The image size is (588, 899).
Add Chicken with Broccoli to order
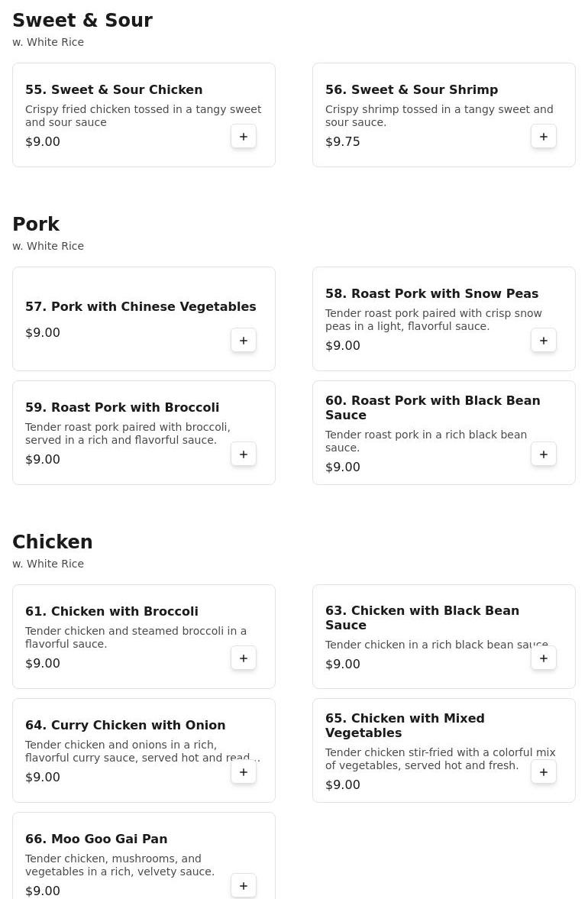pyautogui.click(x=244, y=658)
